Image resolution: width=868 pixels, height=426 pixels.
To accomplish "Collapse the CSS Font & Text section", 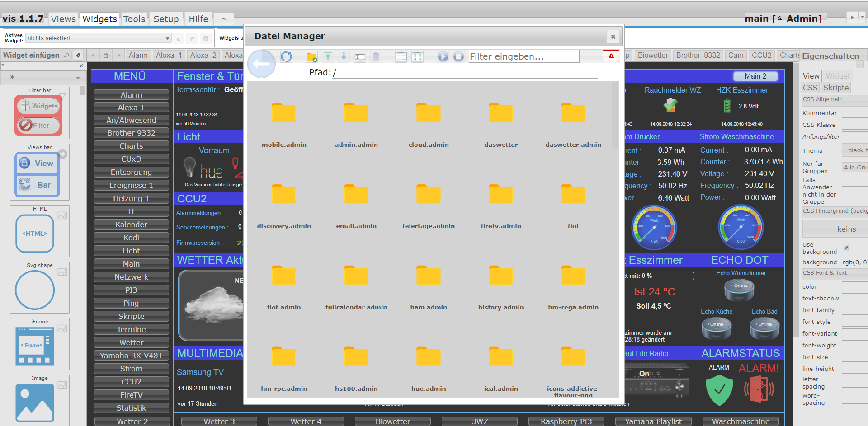I will pos(835,273).
